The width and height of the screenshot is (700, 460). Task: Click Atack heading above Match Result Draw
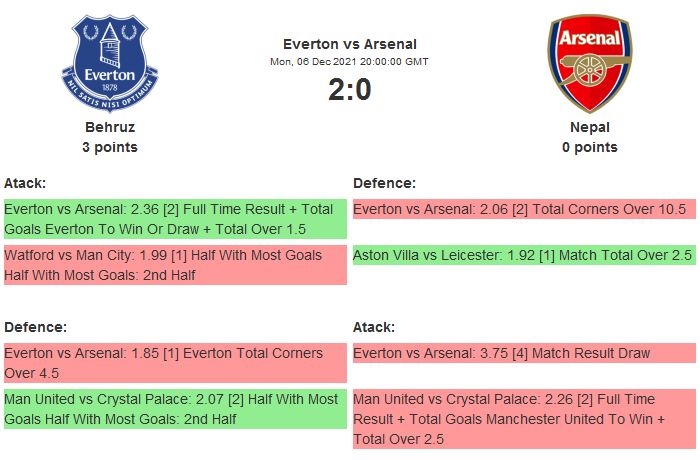[x=374, y=327]
